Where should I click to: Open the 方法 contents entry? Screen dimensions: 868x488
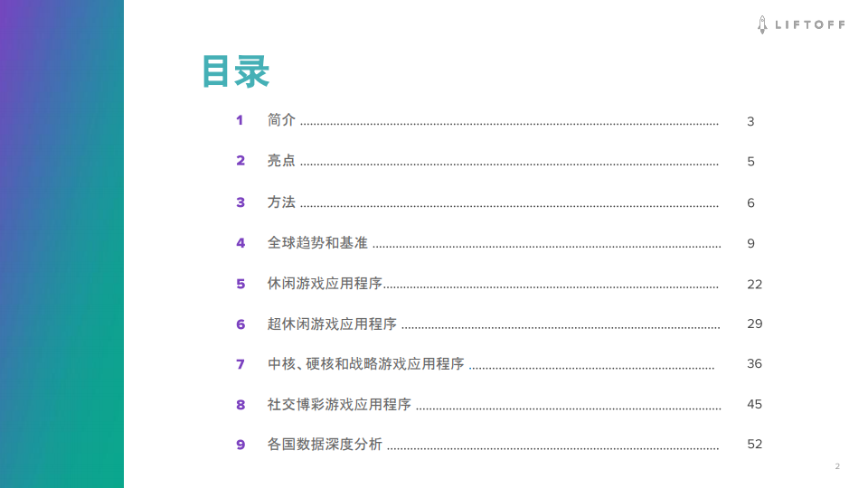[281, 202]
